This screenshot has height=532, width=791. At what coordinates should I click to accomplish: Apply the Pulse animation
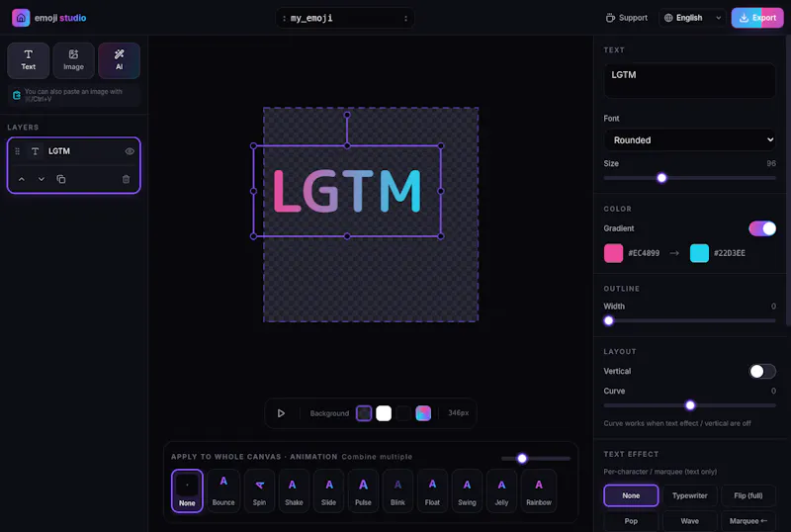[x=363, y=491]
